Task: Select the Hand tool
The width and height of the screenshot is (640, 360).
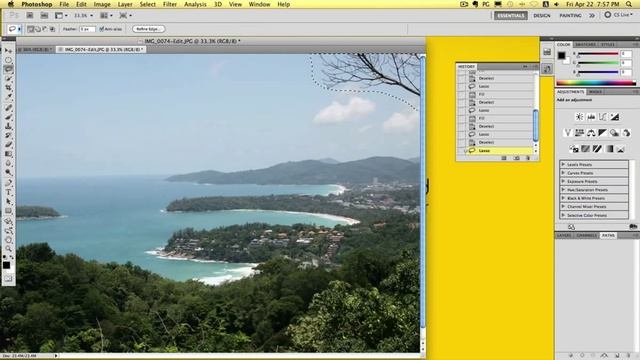Action: [x=8, y=240]
